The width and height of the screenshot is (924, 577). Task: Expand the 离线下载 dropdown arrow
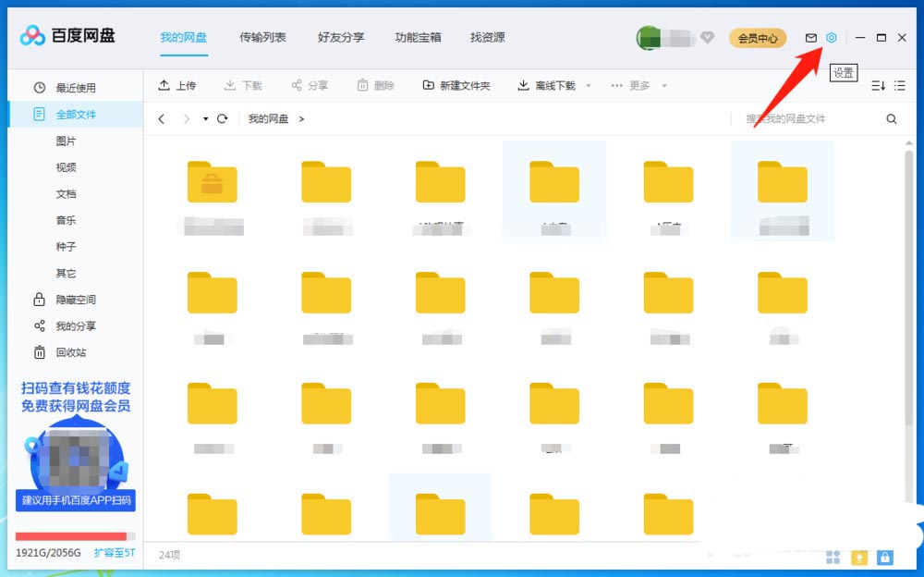[586, 86]
